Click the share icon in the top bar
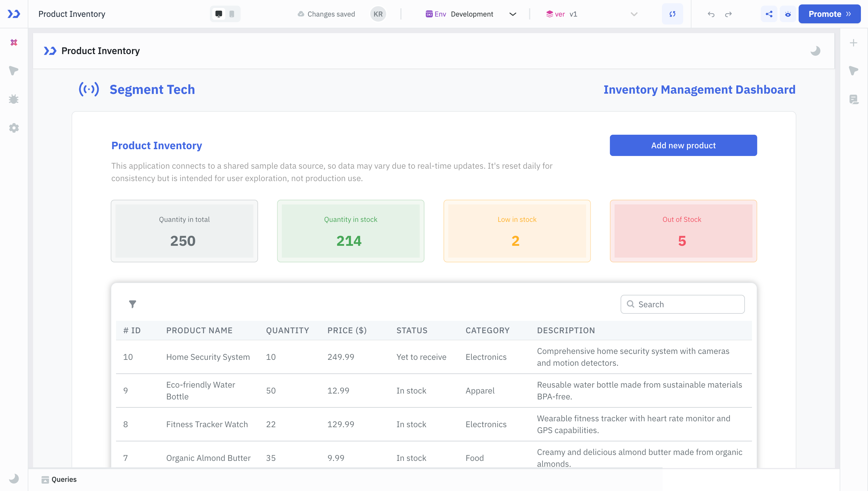This screenshot has width=868, height=491. [x=769, y=14]
